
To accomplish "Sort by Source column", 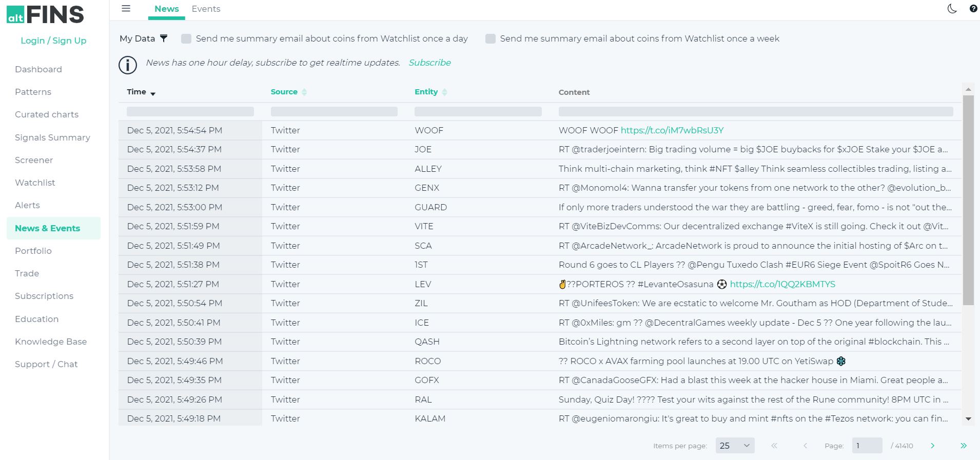I will coord(289,92).
